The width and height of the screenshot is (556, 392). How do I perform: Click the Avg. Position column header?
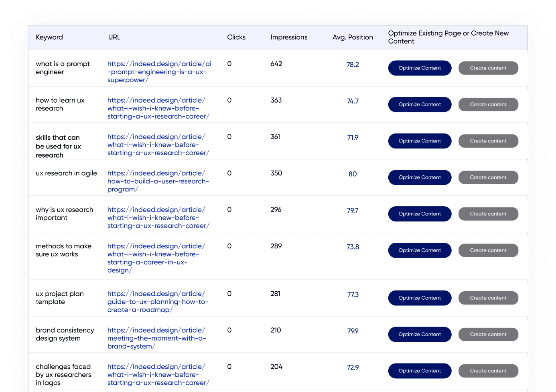click(353, 37)
